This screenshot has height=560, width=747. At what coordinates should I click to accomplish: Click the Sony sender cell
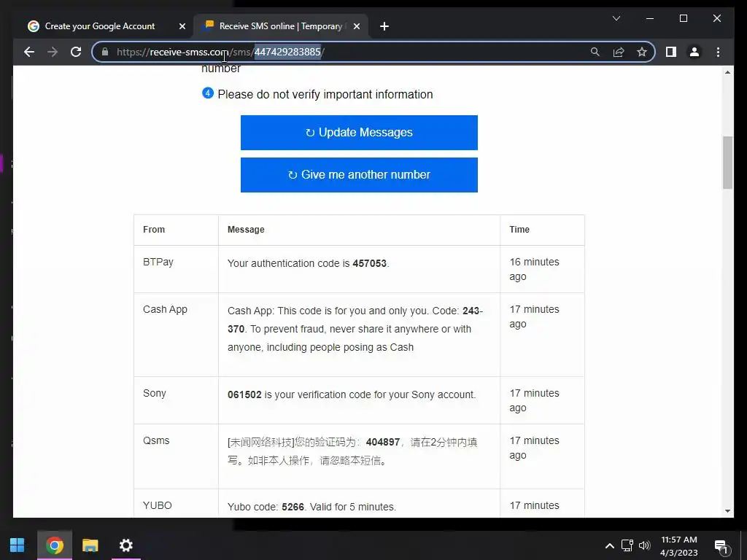(176, 400)
